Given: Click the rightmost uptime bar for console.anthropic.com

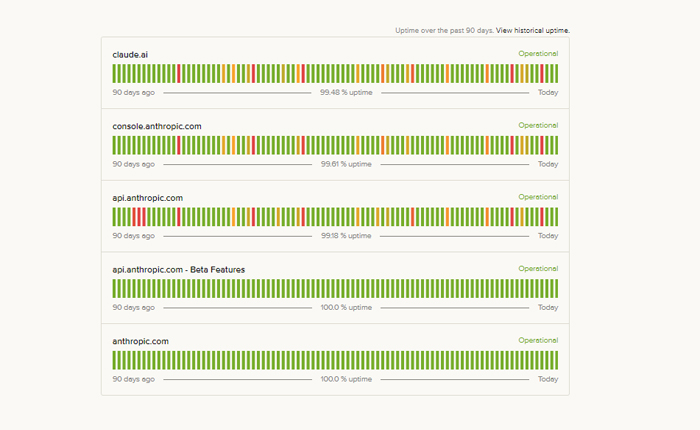Looking at the screenshot, I should pos(556,145).
